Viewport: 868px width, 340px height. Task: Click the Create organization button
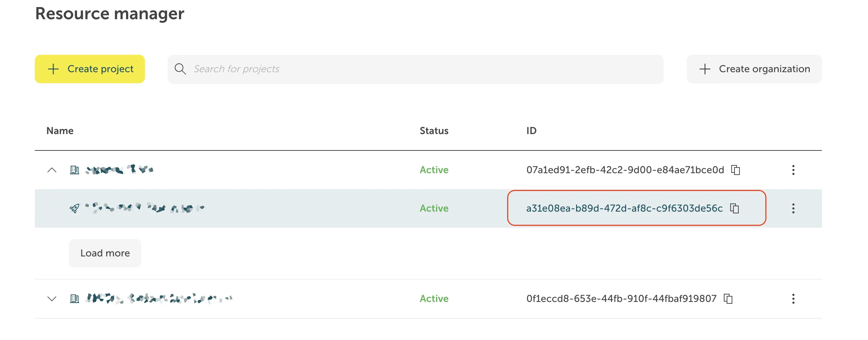pyautogui.click(x=754, y=69)
